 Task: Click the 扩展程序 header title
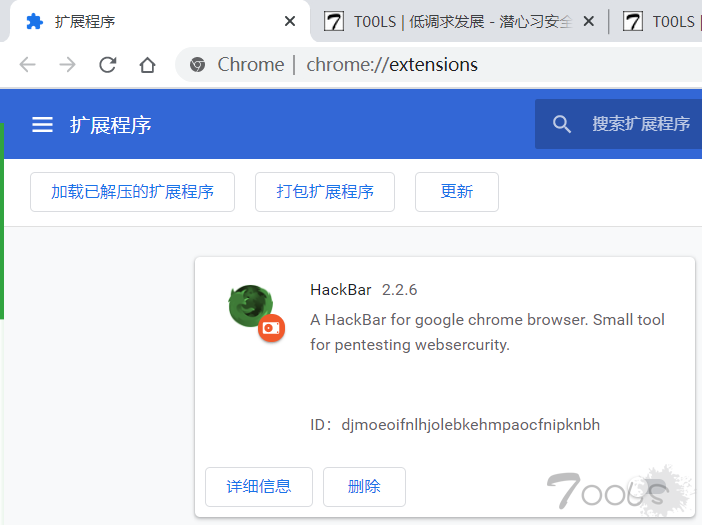pos(111,125)
